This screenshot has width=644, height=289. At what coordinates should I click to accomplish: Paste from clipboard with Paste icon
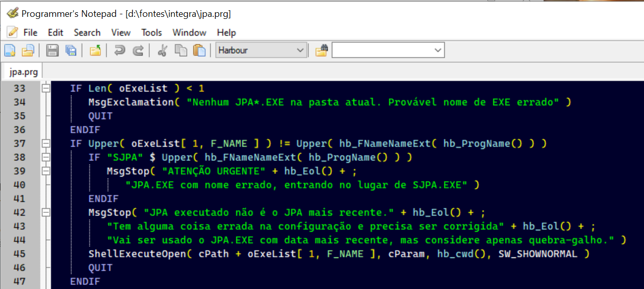coord(199,50)
